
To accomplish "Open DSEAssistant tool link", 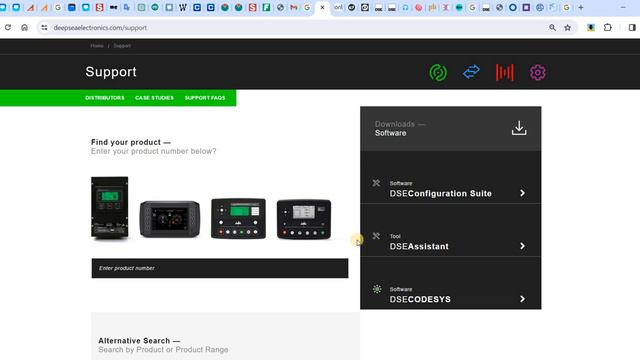I will [x=419, y=246].
